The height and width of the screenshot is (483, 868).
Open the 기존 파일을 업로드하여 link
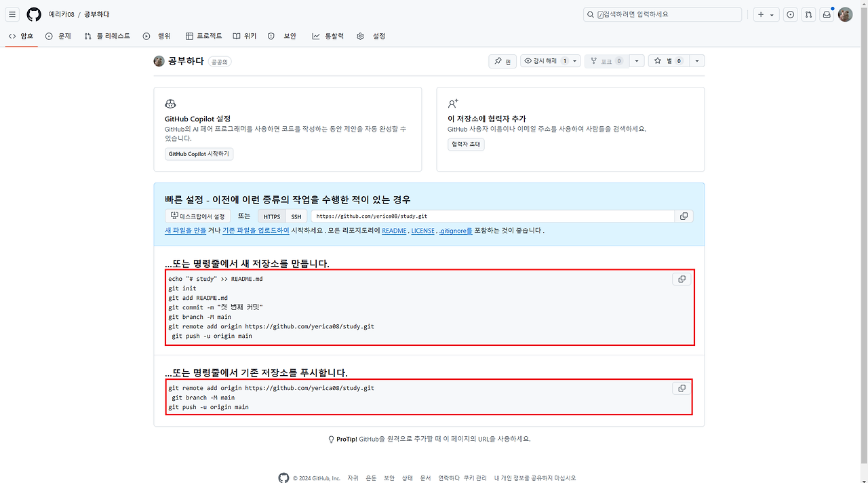click(256, 231)
